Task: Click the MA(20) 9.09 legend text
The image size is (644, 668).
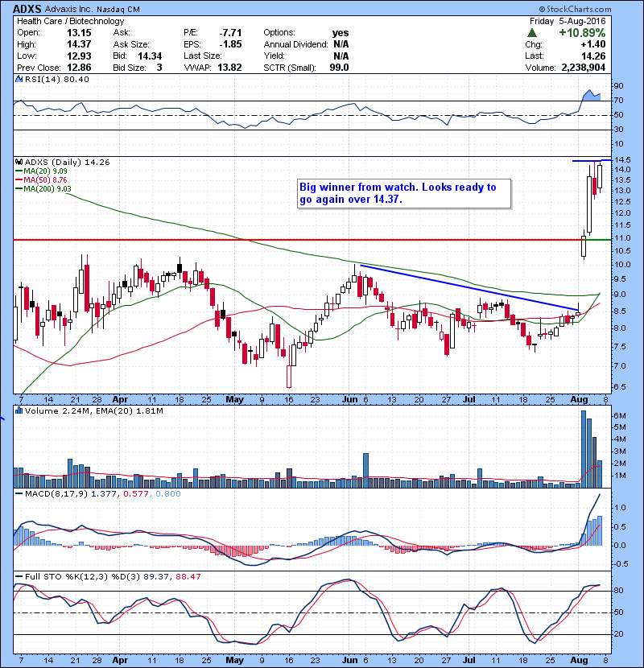Action: 45,171
